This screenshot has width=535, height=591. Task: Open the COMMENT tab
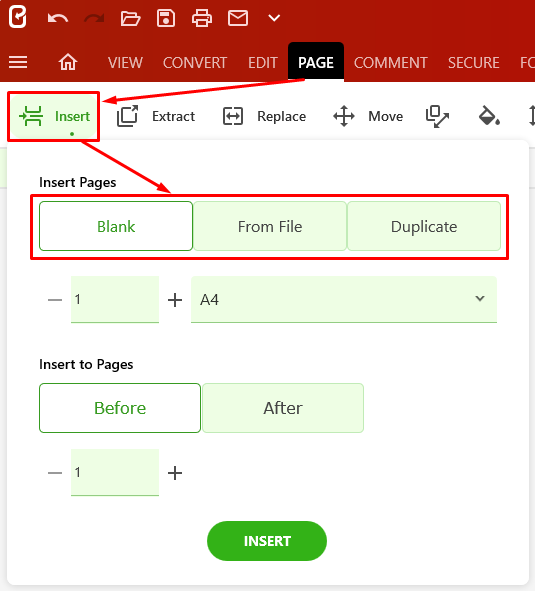pos(391,63)
